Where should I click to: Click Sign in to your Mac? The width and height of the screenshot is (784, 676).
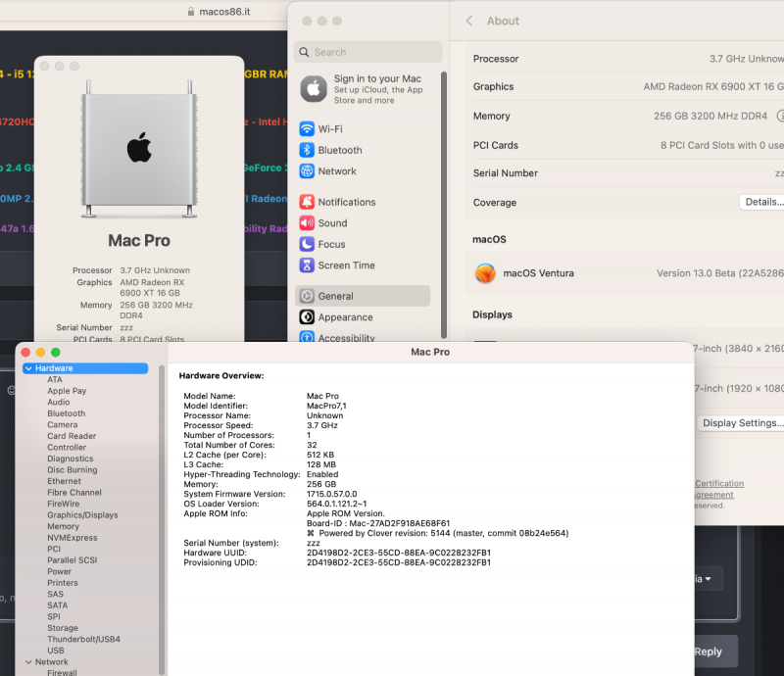click(x=377, y=78)
